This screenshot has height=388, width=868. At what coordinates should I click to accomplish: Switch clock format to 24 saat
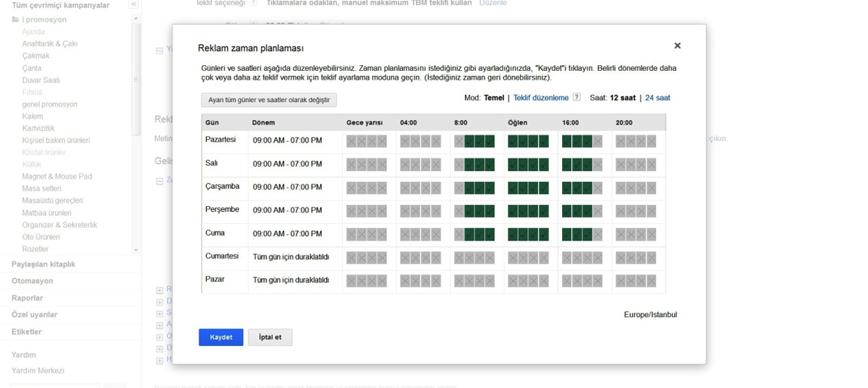(x=658, y=98)
